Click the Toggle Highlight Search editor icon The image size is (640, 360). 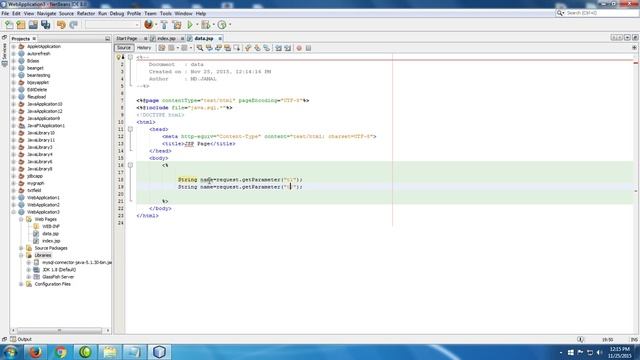coord(227,48)
